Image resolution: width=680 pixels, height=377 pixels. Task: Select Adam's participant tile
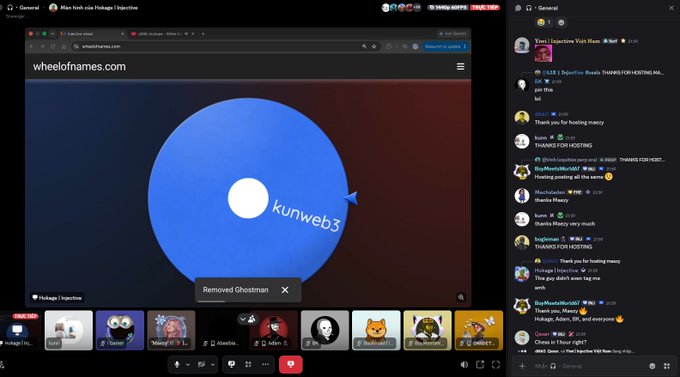click(274, 330)
